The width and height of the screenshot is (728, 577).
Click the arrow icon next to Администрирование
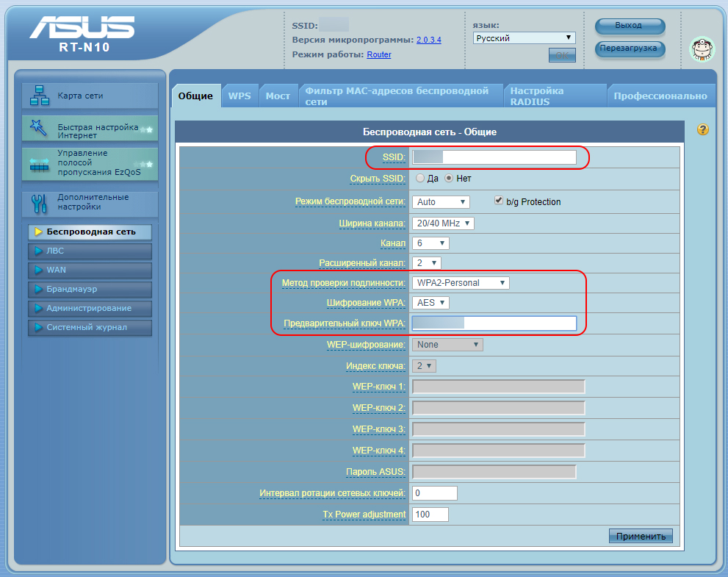pyautogui.click(x=38, y=308)
